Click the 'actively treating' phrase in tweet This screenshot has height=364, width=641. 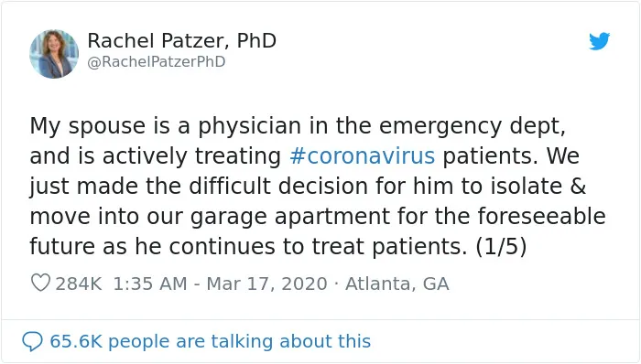click(x=191, y=156)
